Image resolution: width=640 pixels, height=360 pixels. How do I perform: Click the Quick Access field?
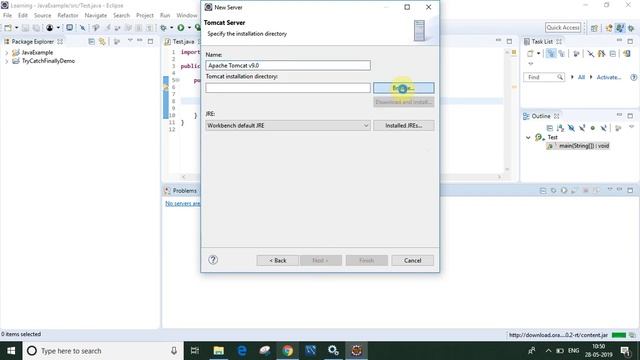click(x=563, y=27)
